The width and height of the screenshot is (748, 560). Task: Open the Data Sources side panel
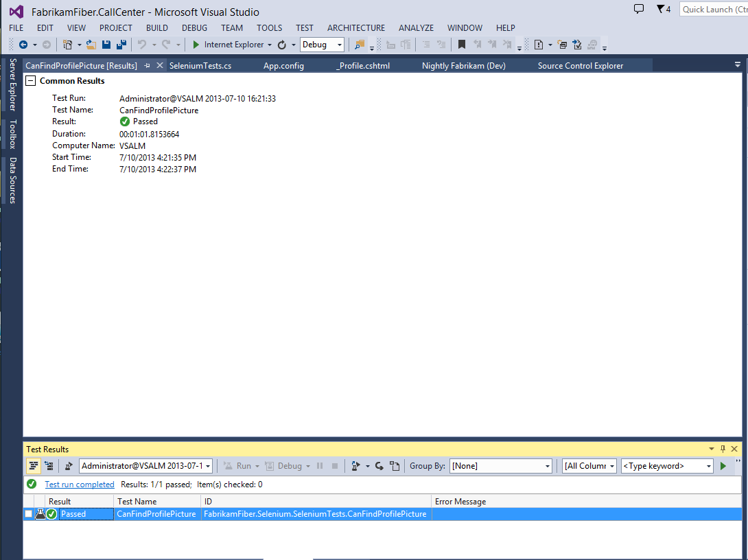[13, 180]
